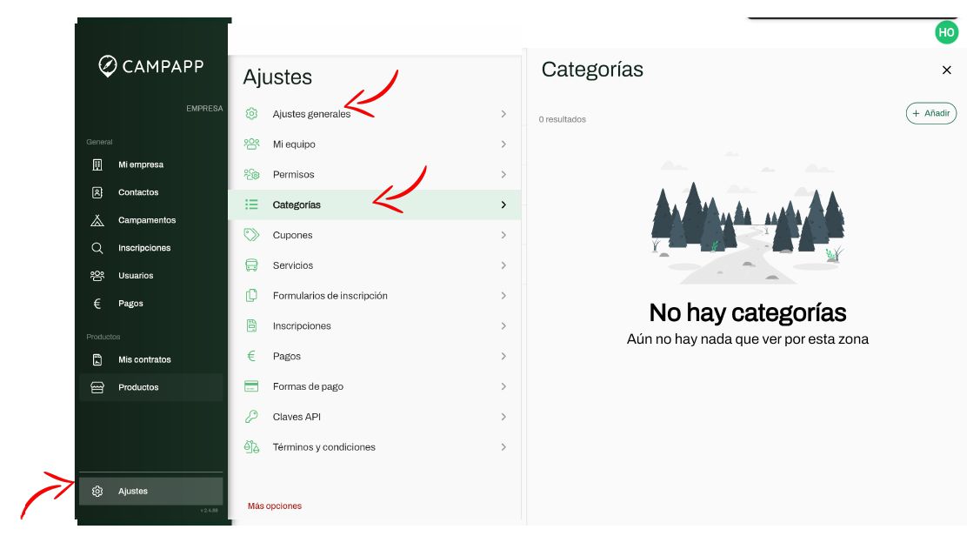Click the Servicios bus icon
The height and width of the screenshot is (536, 980).
click(x=251, y=265)
